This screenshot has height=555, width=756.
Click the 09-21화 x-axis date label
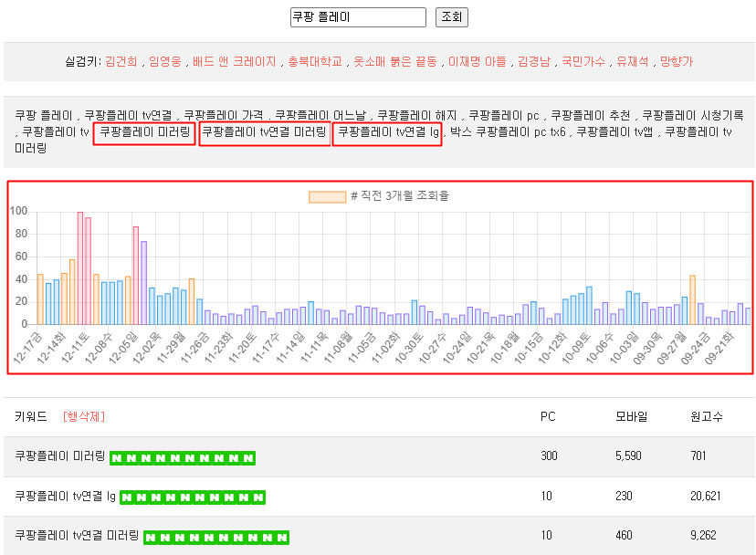click(x=719, y=347)
